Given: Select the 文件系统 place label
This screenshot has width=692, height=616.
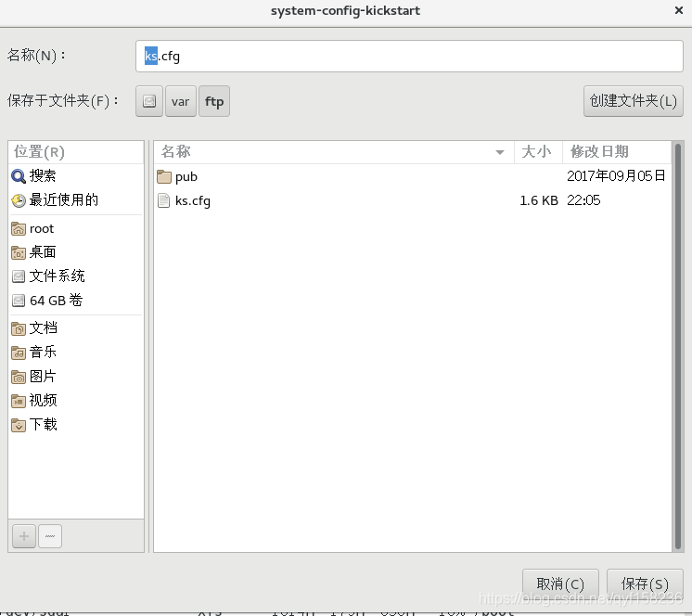Looking at the screenshot, I should point(57,276).
